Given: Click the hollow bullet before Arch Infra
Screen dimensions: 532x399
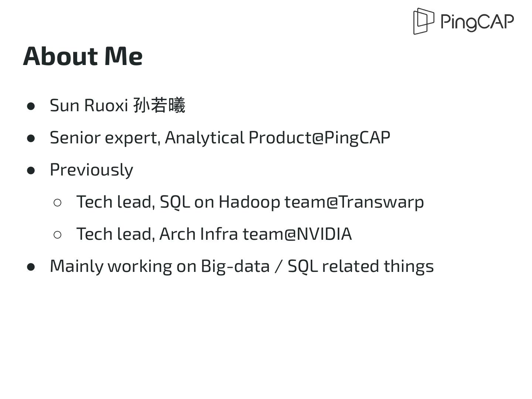Looking at the screenshot, I should click(58, 235).
